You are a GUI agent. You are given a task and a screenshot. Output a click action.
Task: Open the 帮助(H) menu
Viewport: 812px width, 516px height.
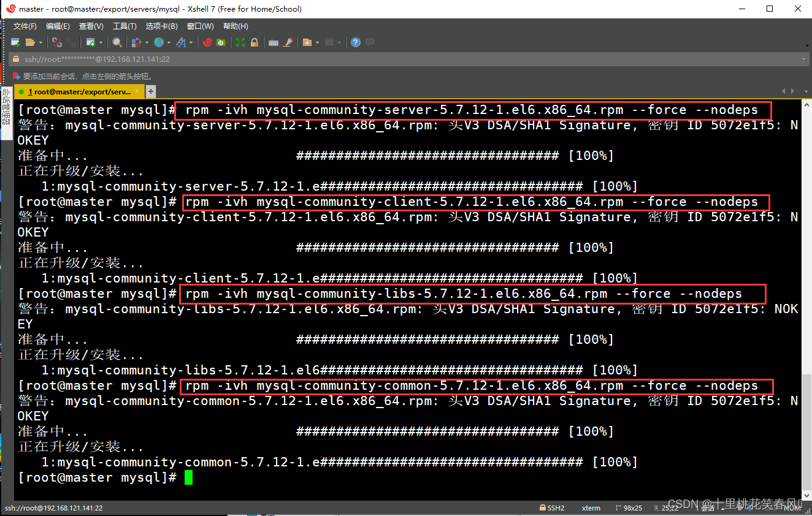[236, 26]
